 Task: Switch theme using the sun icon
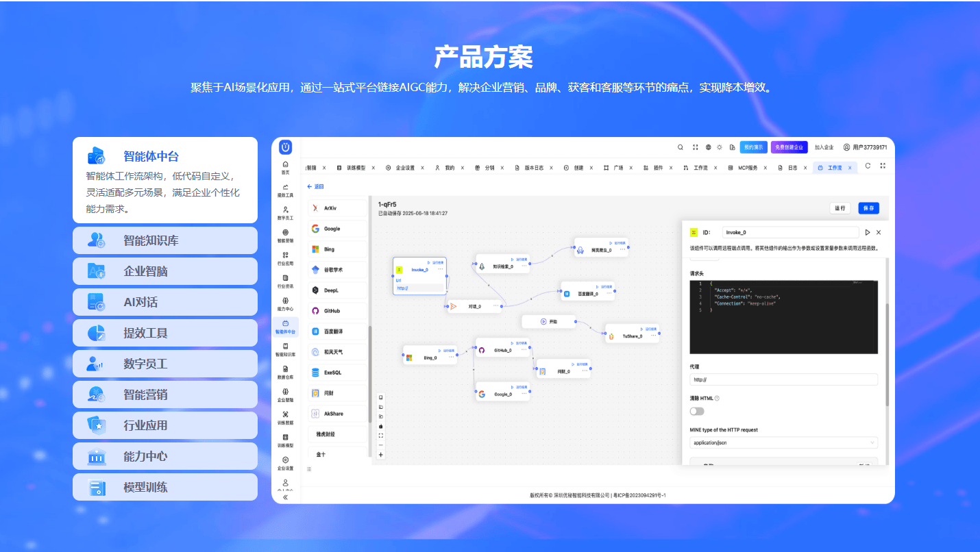[x=720, y=147]
